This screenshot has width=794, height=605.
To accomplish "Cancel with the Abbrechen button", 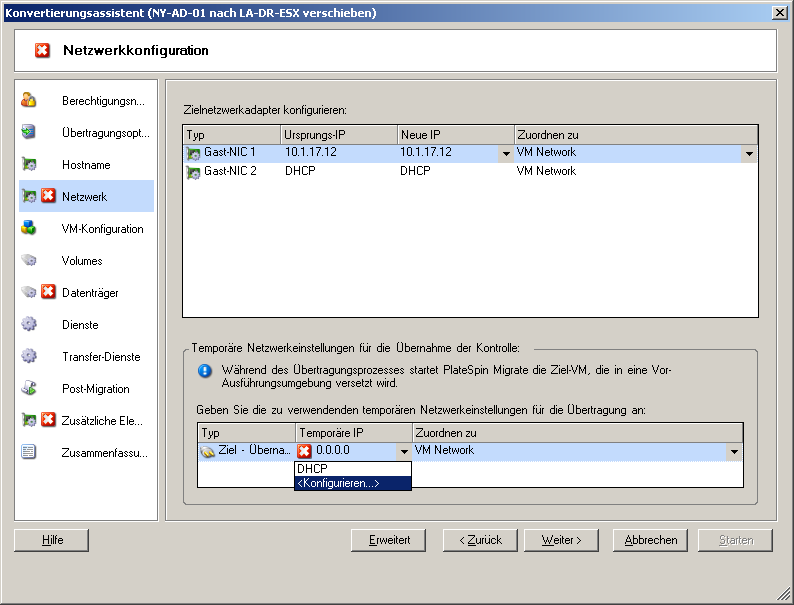I will (650, 540).
